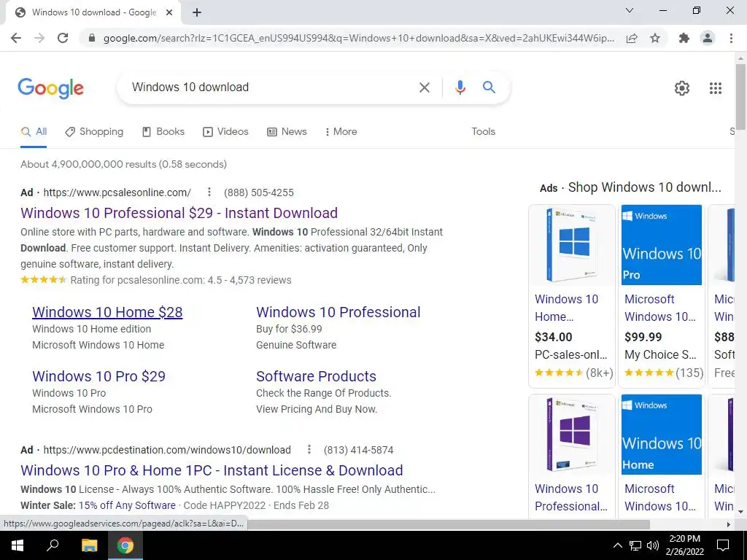747x560 pixels.
Task: Close the Windows 10 download tab
Action: click(169, 12)
